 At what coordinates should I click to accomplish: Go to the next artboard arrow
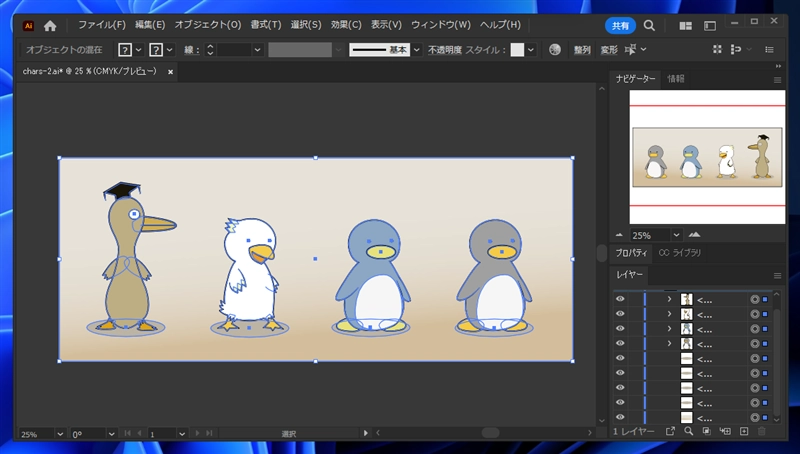point(197,434)
